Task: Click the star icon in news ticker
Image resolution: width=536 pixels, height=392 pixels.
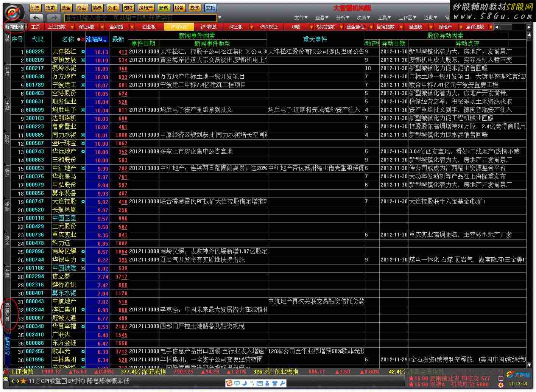Action: pos(23,381)
